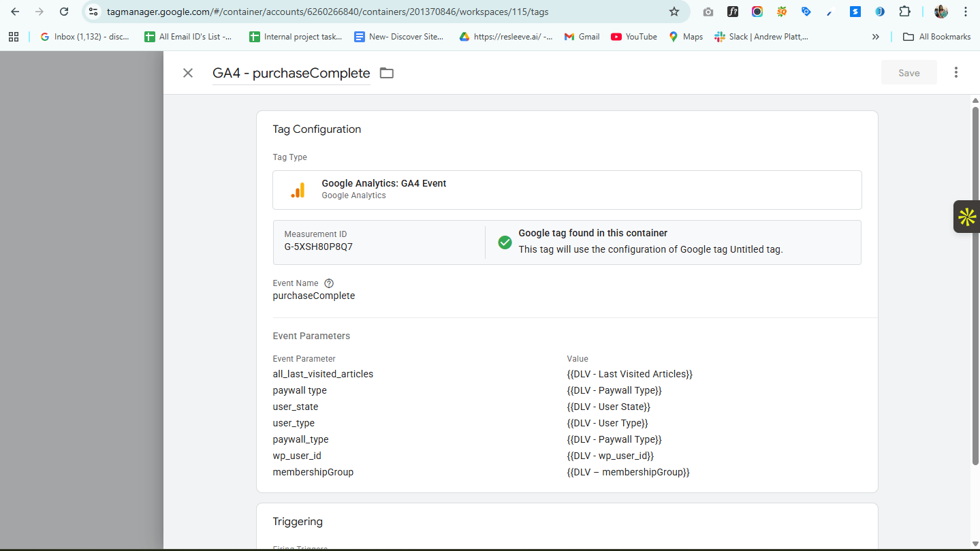980x551 pixels.
Task: Click the {{DLV - wp_user_id}} value
Action: tap(610, 456)
